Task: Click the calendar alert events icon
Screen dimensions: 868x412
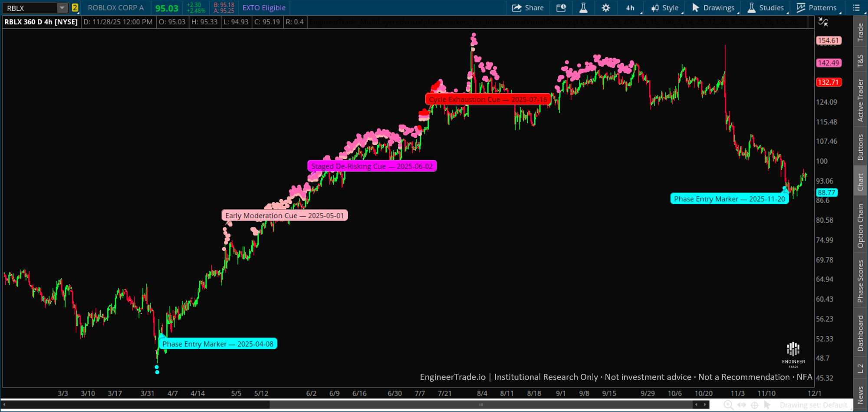Action: pyautogui.click(x=561, y=8)
